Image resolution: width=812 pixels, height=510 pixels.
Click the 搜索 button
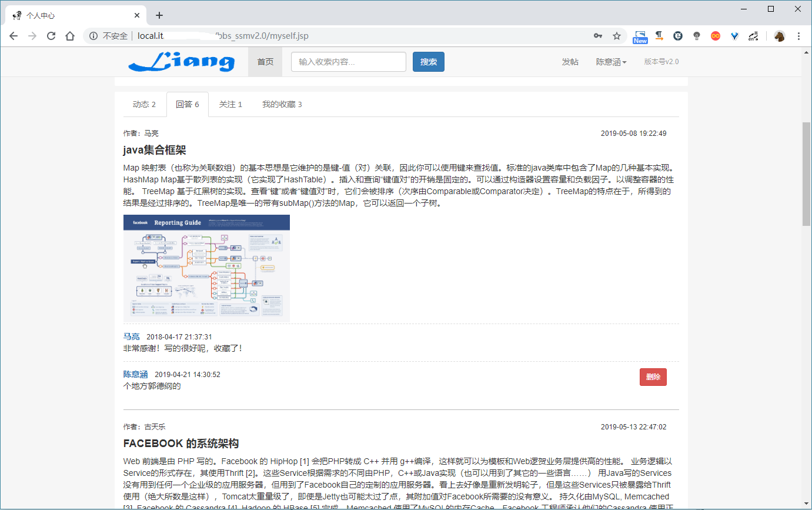pyautogui.click(x=429, y=62)
